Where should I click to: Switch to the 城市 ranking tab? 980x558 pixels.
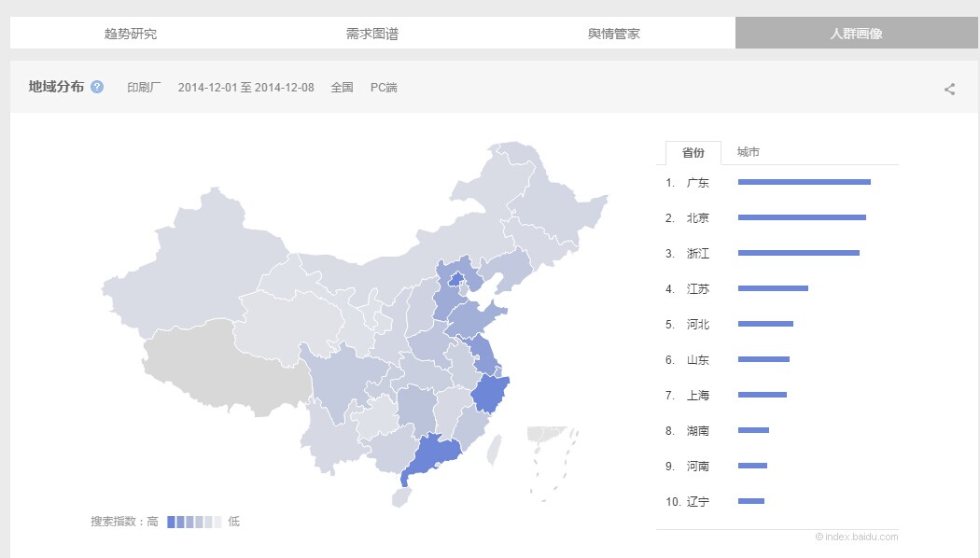tap(748, 152)
